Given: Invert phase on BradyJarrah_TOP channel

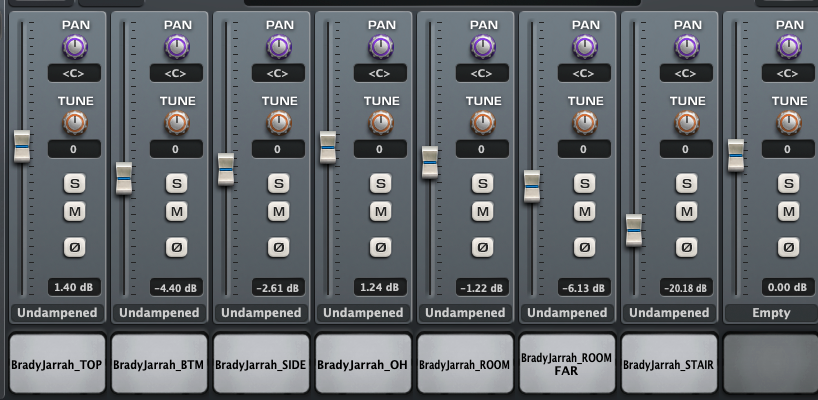Looking at the screenshot, I should click(x=75, y=247).
